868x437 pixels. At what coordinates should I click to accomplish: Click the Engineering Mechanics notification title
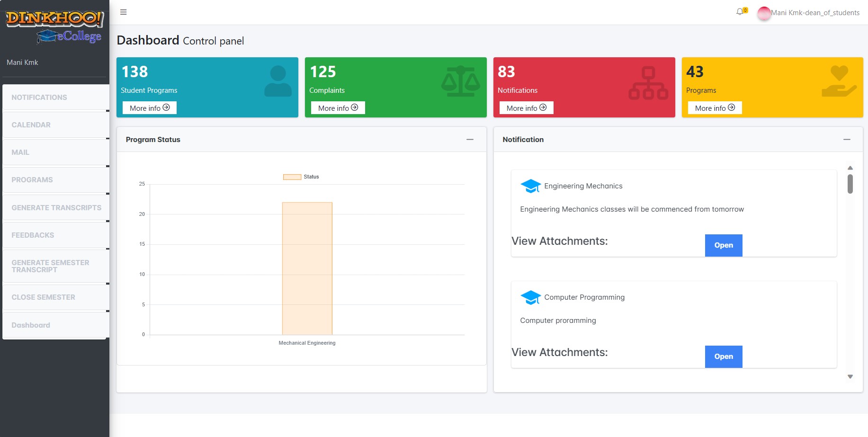[583, 186]
